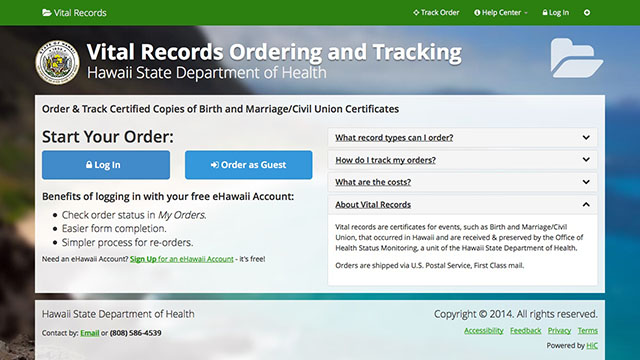Click the Order as Guest button

coord(249,165)
